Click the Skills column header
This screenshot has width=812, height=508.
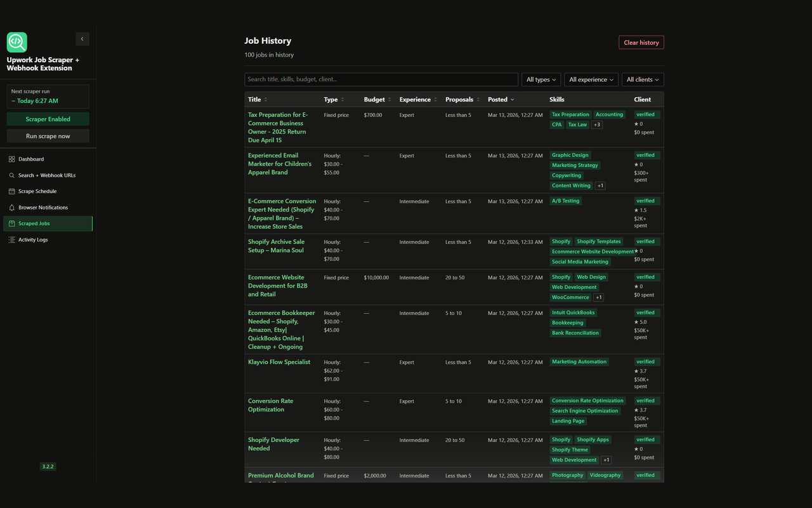pos(557,100)
